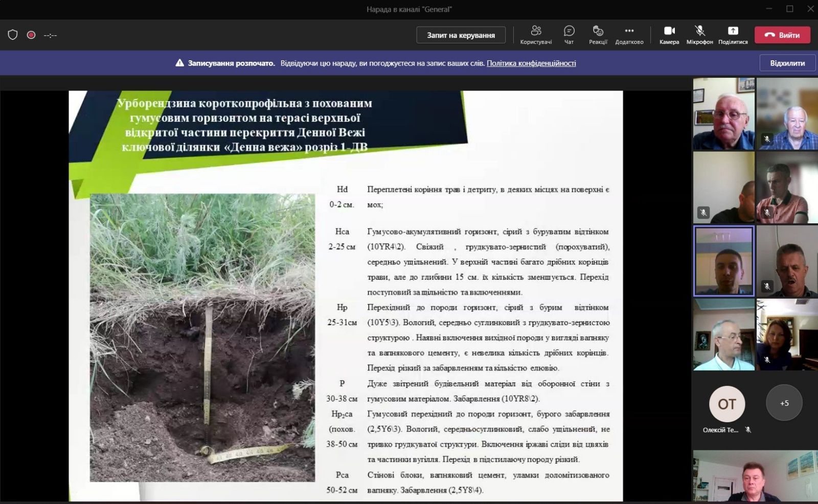The width and height of the screenshot is (818, 504).
Task: Leave the meeting with Вийти button
Action: [782, 35]
